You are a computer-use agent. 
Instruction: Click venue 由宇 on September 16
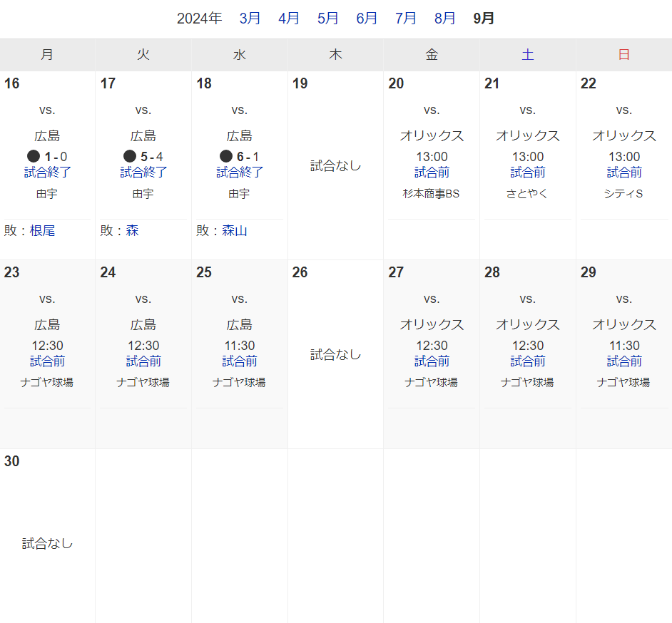(x=47, y=194)
